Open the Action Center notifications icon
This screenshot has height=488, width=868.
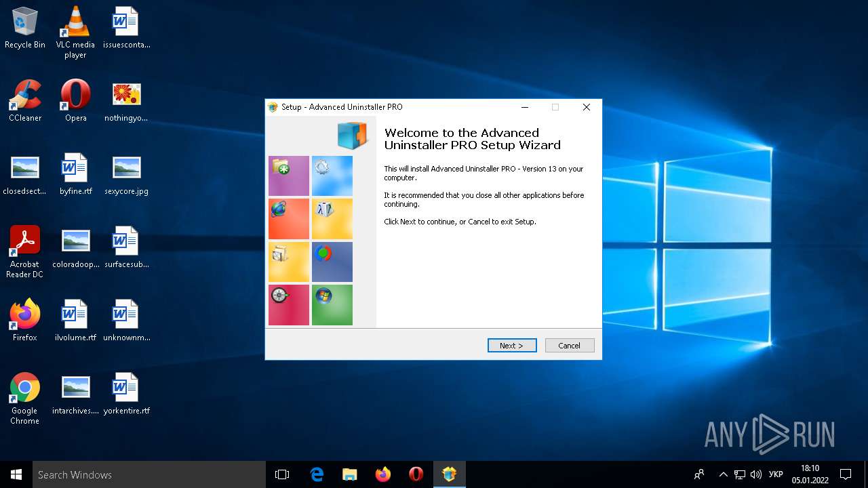coord(846,474)
